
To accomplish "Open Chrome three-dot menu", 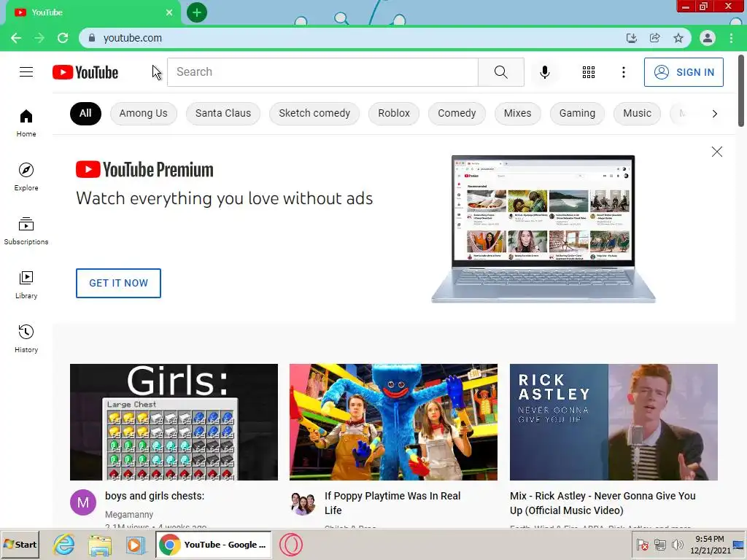I will coord(731,38).
